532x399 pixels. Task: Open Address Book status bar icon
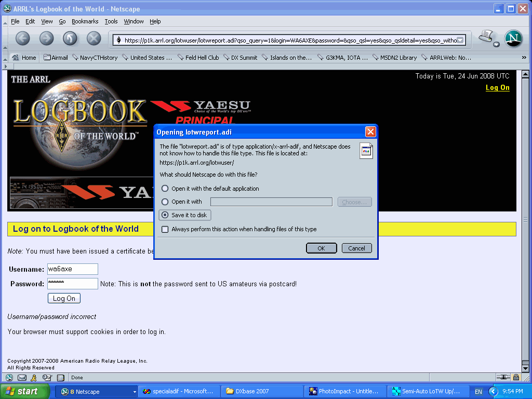pyautogui.click(x=60, y=377)
